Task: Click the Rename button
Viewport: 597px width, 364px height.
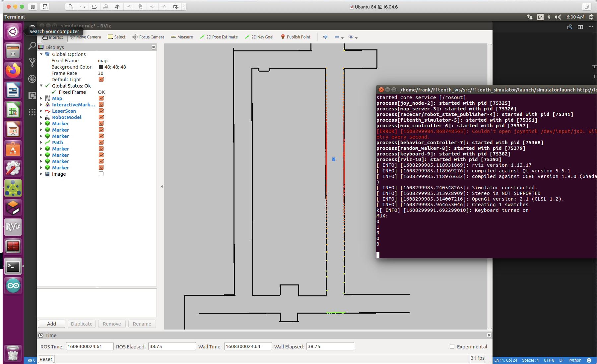Action: tap(142, 324)
